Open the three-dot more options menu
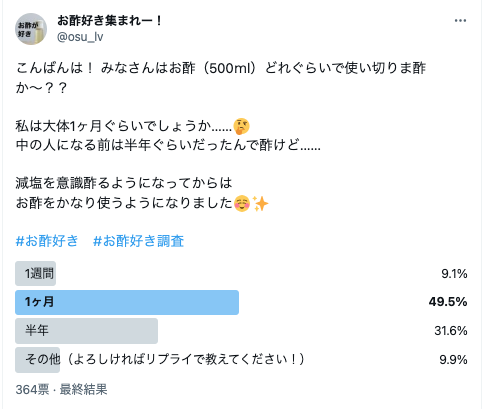Viewport: 483px width, 409px height. [x=460, y=21]
